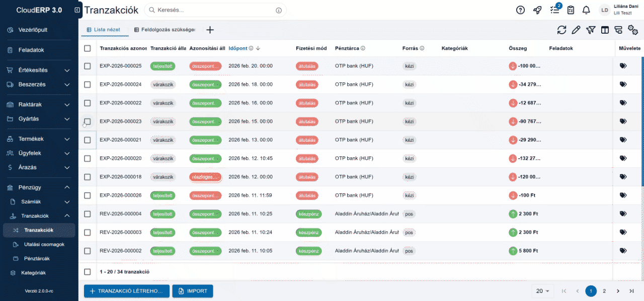Viewport: 644px width, 301px height.
Task: Click the pencil edit icon
Action: tap(576, 30)
